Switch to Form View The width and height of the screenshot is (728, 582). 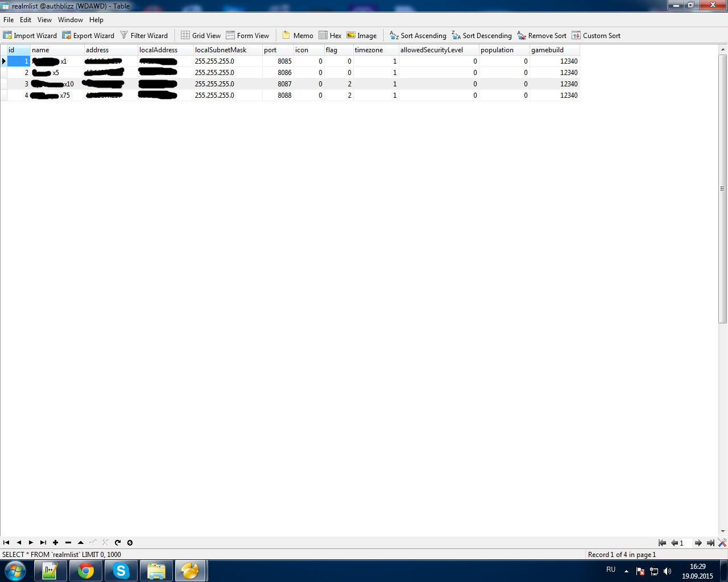point(247,35)
